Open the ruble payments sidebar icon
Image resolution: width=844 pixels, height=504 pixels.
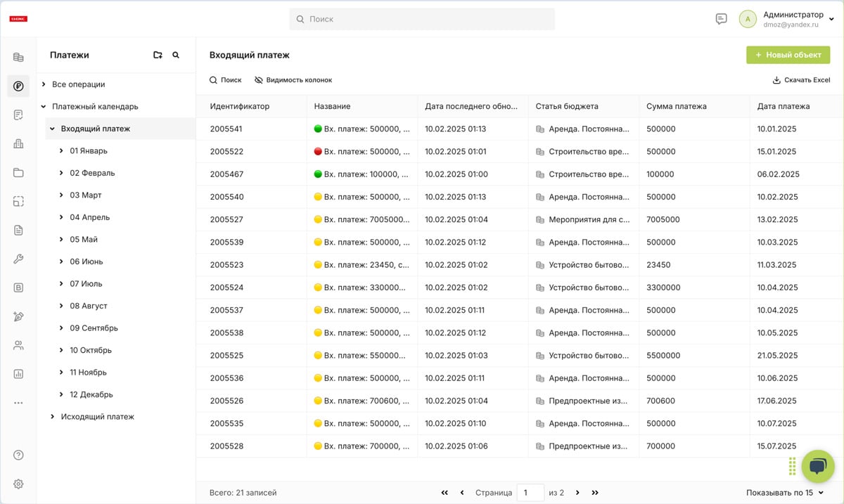click(18, 86)
